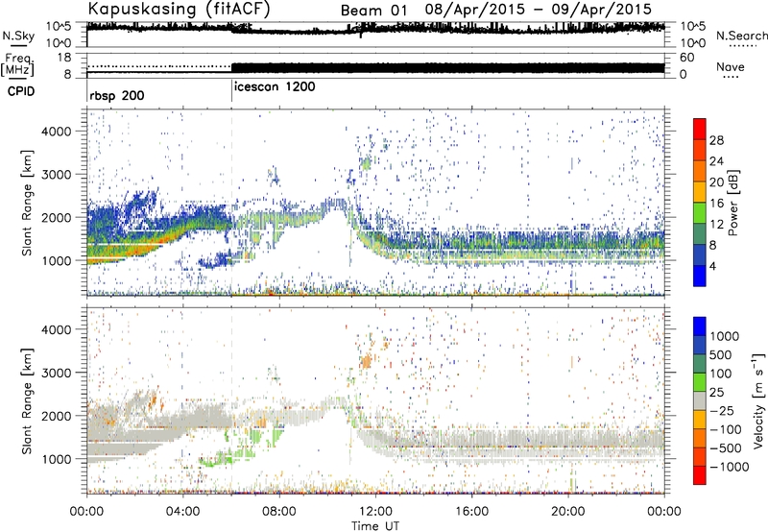Click the '08:00' time axis label
The width and height of the screenshot is (768, 532).
point(279,512)
